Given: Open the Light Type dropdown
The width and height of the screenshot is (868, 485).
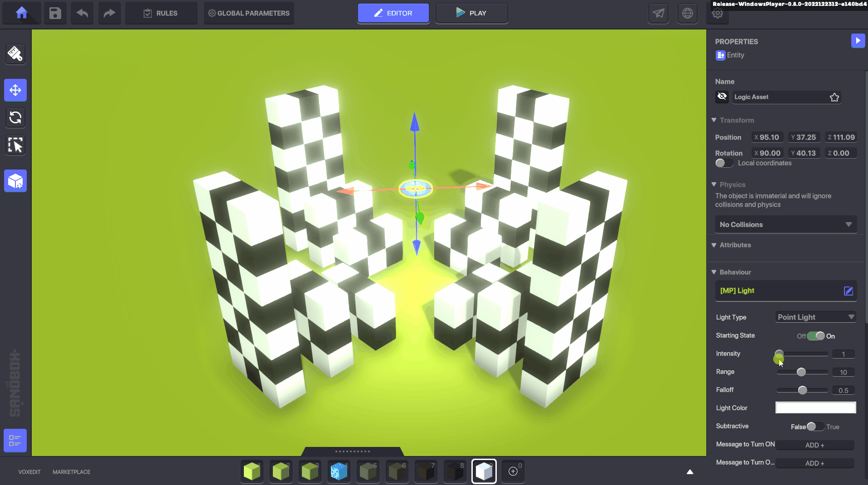Looking at the screenshot, I should point(815,317).
